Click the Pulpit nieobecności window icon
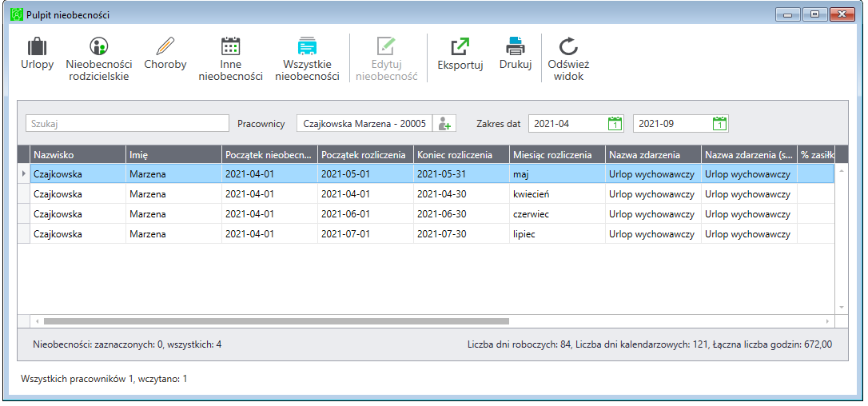This screenshot has width=868, height=406. 17,15
